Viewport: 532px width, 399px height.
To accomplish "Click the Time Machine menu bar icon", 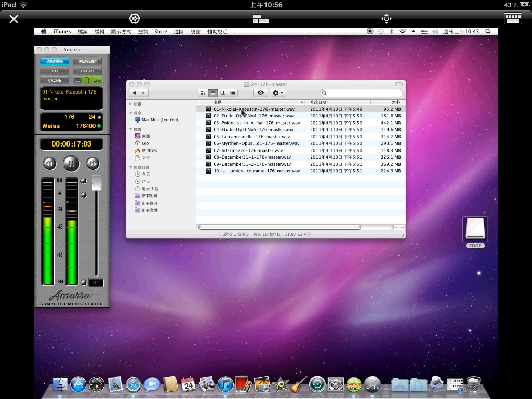I will (x=381, y=31).
